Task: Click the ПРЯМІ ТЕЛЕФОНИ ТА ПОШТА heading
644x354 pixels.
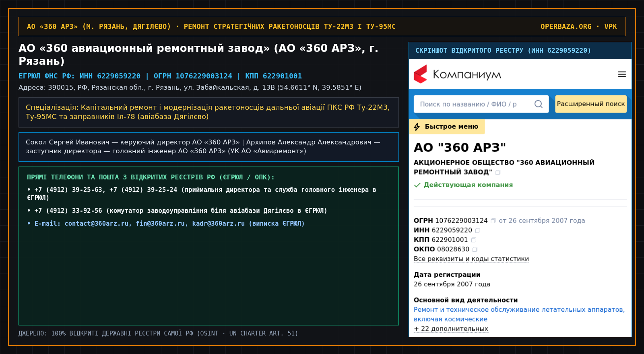Action: 151,177
